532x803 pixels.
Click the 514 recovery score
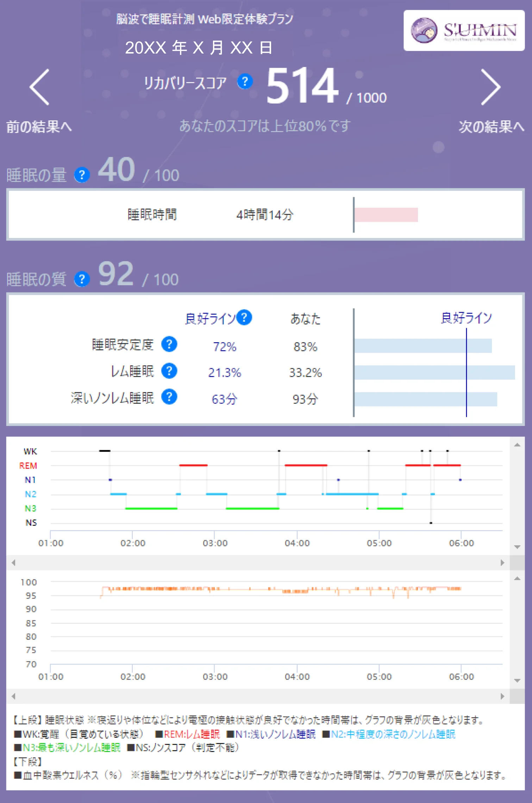[302, 86]
